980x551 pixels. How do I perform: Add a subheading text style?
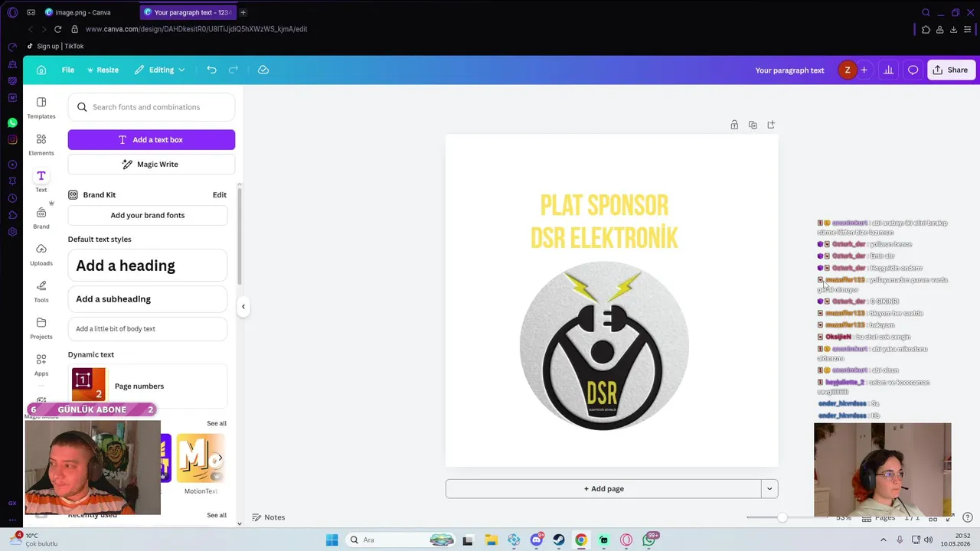(x=148, y=299)
